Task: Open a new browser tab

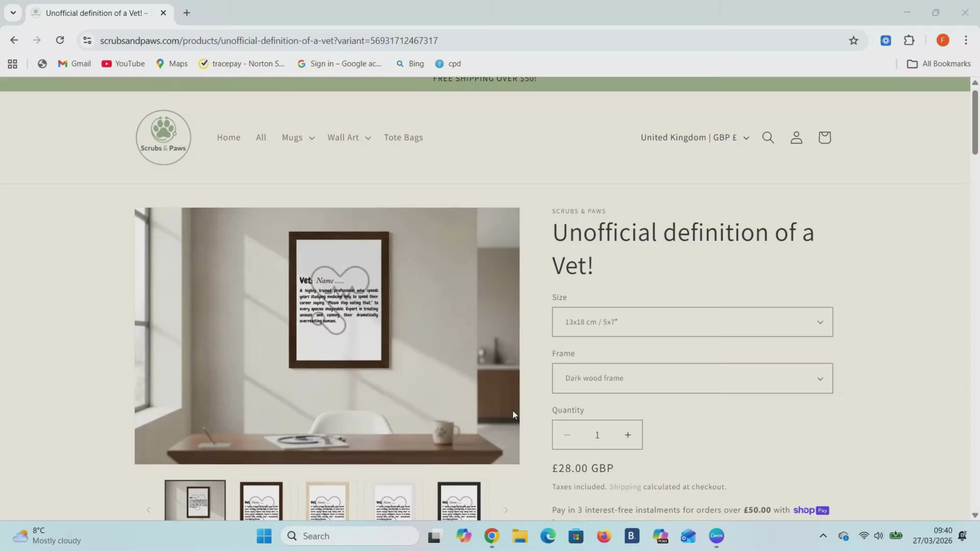Action: pos(186,13)
